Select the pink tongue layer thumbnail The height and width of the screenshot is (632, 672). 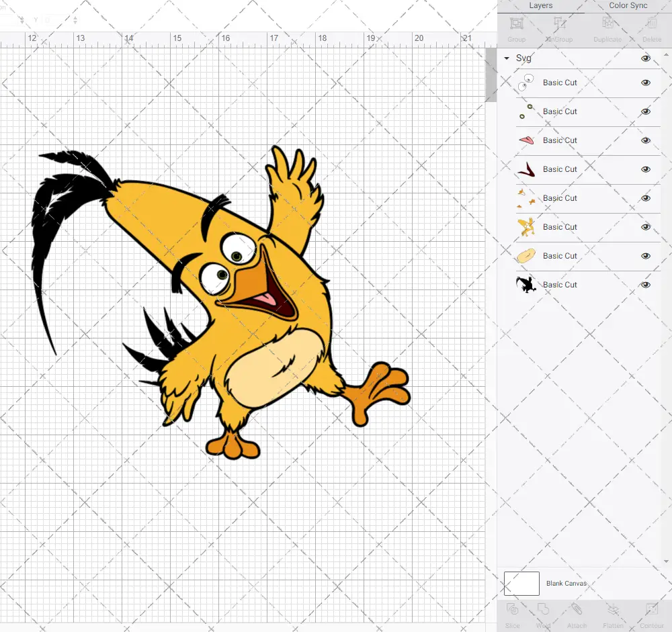point(526,140)
